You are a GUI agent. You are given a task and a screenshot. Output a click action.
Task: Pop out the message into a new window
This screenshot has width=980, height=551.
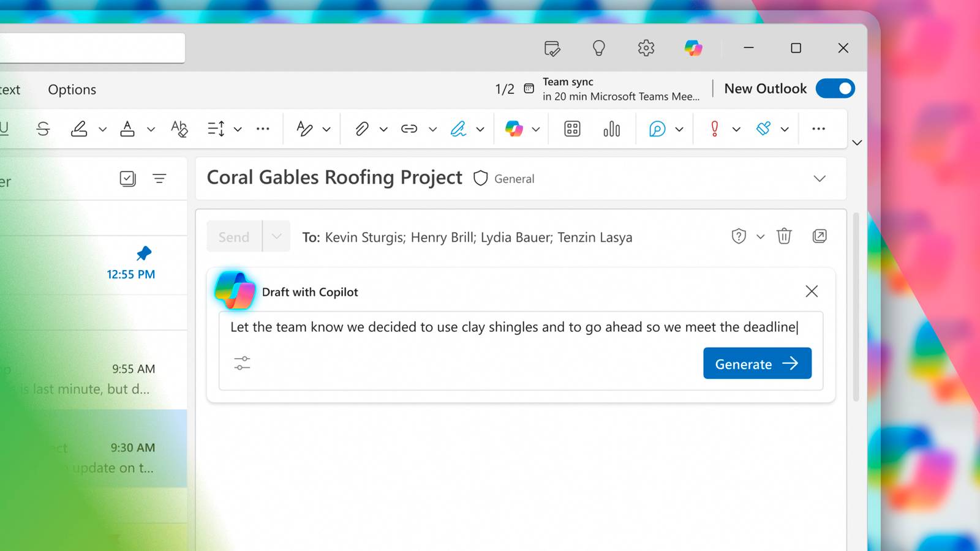820,236
